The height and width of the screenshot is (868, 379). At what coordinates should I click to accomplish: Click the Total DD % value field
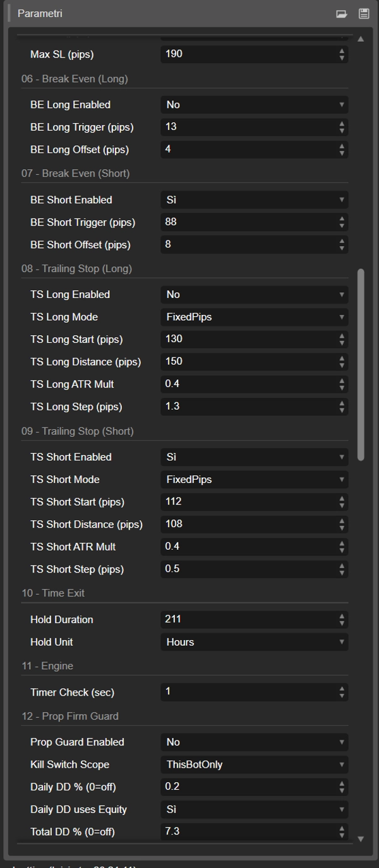[x=248, y=831]
